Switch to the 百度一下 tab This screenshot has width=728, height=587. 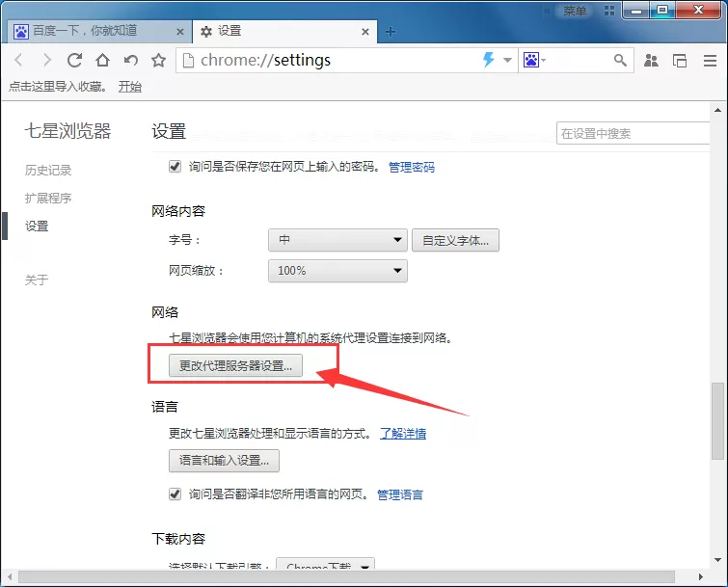point(97,31)
